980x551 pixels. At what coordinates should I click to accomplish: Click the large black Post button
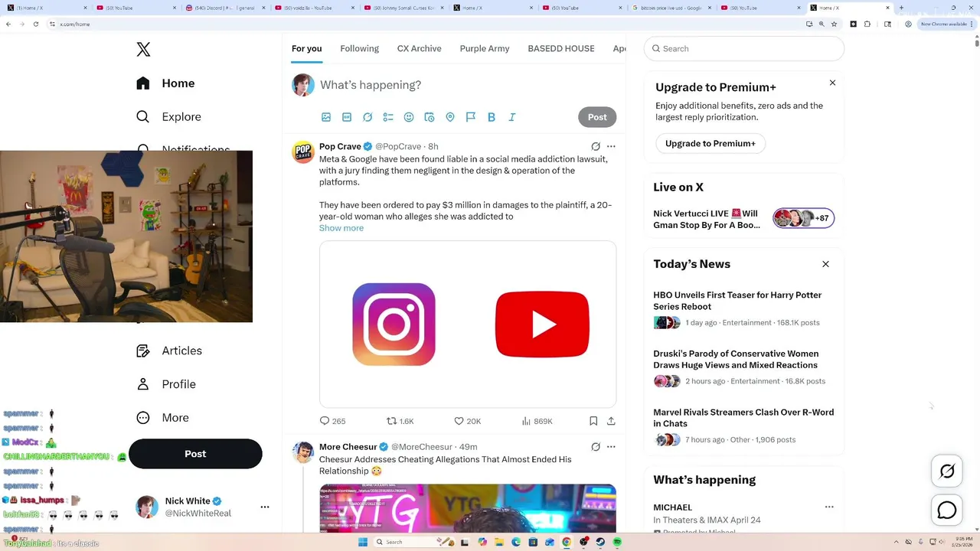pyautogui.click(x=195, y=454)
